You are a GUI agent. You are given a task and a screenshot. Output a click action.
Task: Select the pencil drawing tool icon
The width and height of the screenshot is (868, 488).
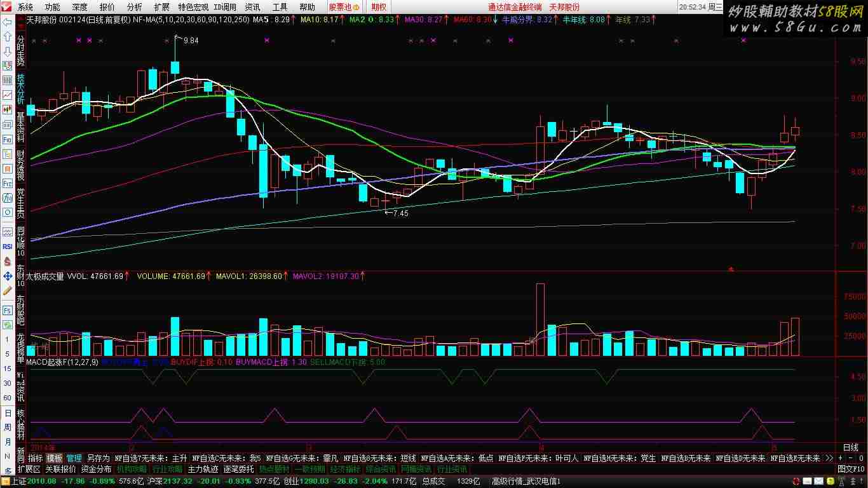7,290
